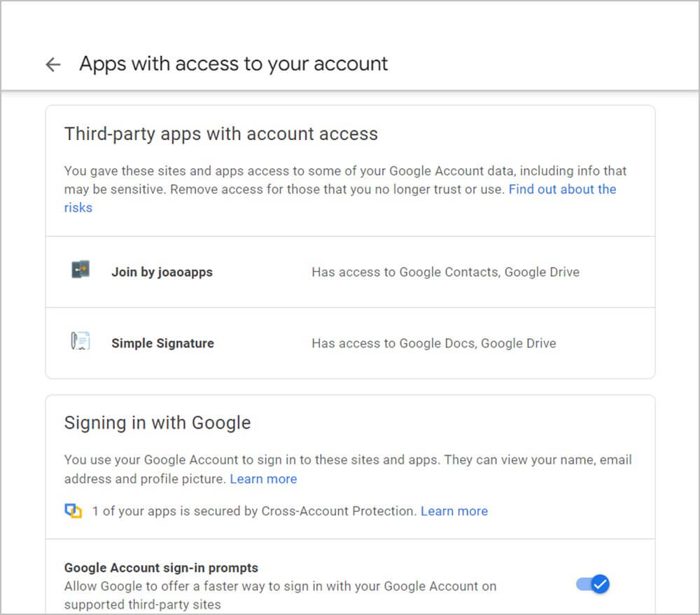
Task: Click the Cross-Account Protection shield icon
Action: [73, 511]
